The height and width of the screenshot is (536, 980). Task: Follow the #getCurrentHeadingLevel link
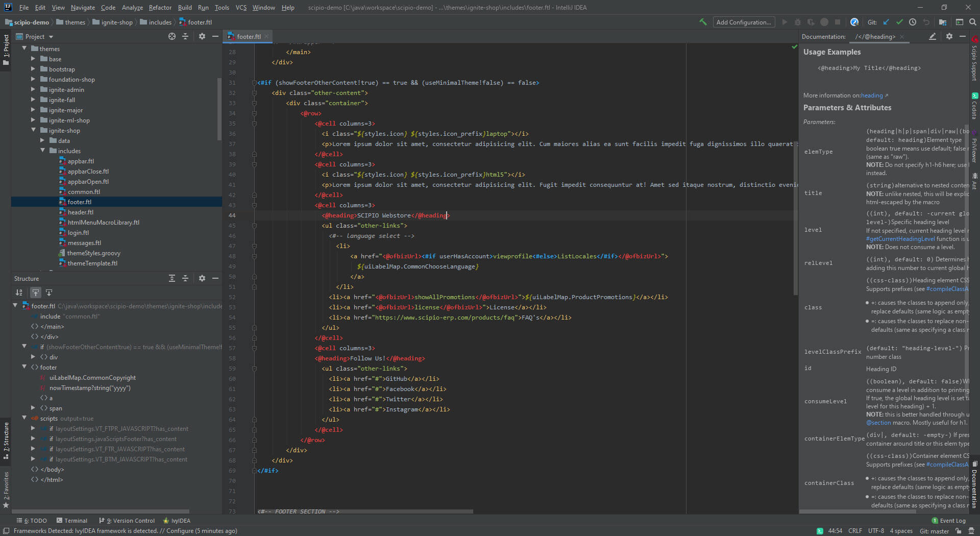pos(900,239)
